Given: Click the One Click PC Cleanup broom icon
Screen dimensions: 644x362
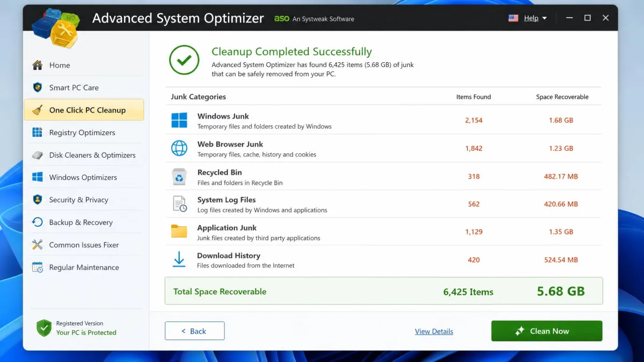Looking at the screenshot, I should coord(38,110).
